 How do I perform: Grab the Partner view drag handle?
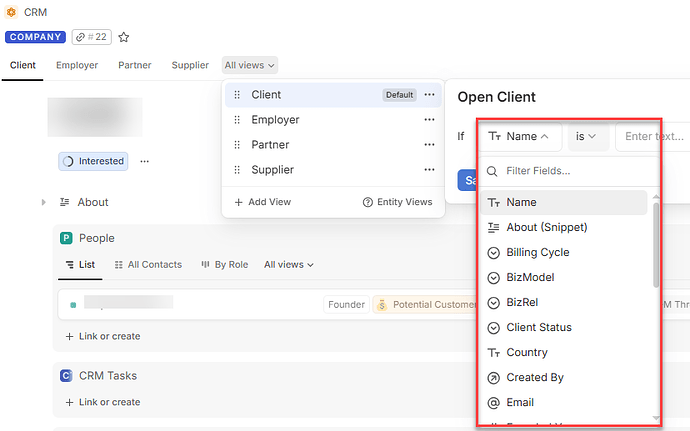tap(237, 145)
